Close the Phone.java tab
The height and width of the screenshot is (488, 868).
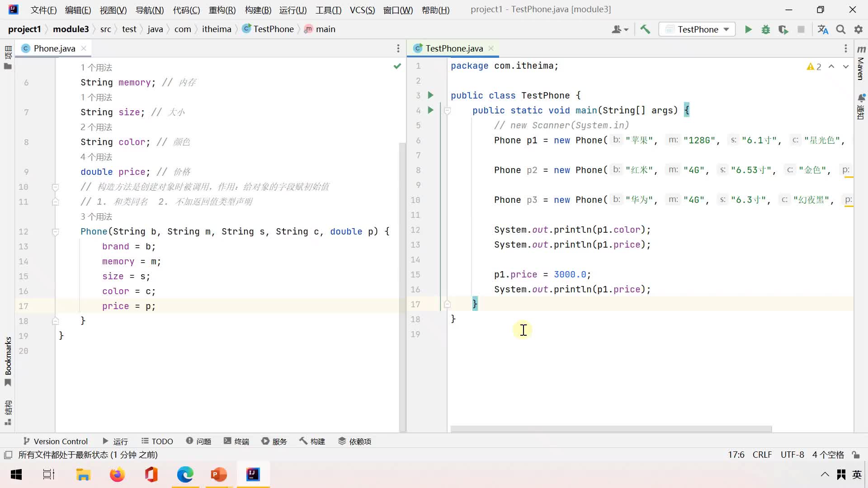pos(84,48)
